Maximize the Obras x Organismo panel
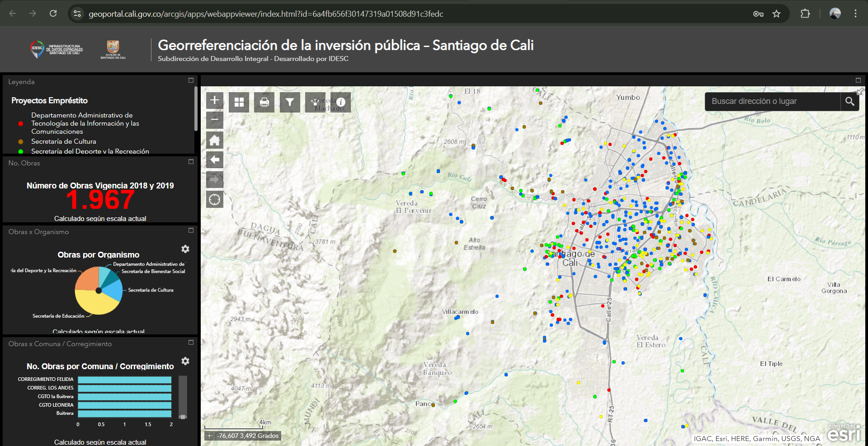The image size is (868, 446). 191,230
